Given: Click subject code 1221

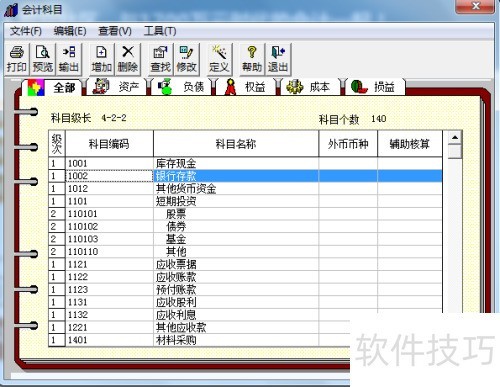Looking at the screenshot, I should [78, 327].
